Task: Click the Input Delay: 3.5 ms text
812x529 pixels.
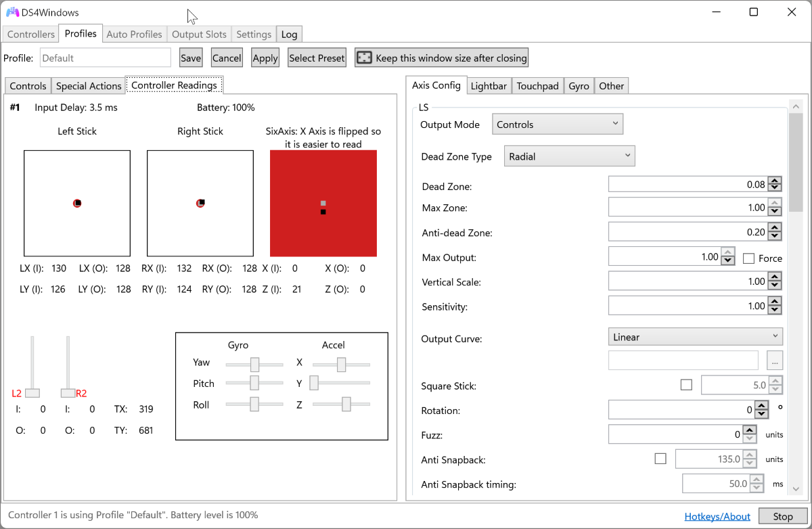Action: coord(76,108)
